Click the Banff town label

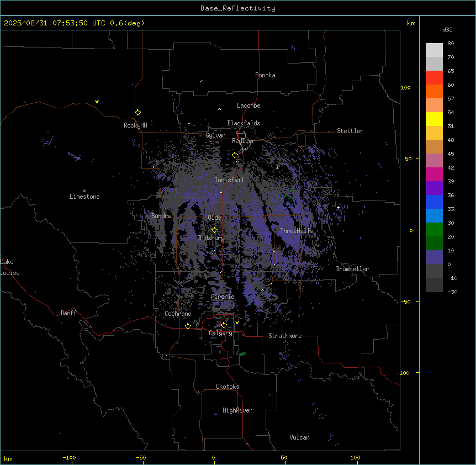pos(68,313)
